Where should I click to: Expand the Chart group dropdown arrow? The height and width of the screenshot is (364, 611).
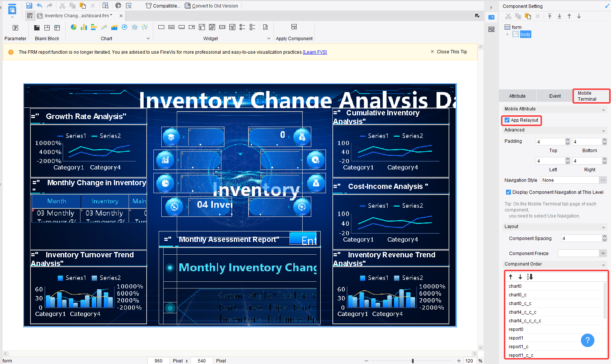(x=148, y=38)
